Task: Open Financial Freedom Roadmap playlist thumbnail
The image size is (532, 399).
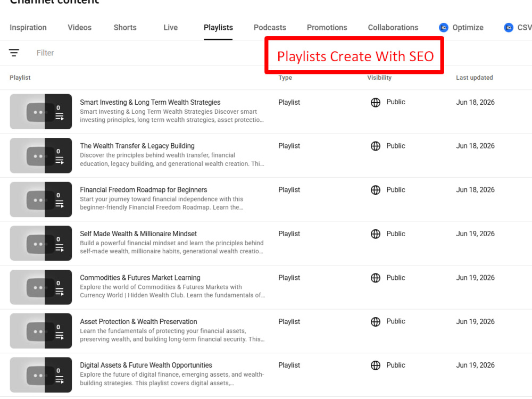Action: click(41, 199)
